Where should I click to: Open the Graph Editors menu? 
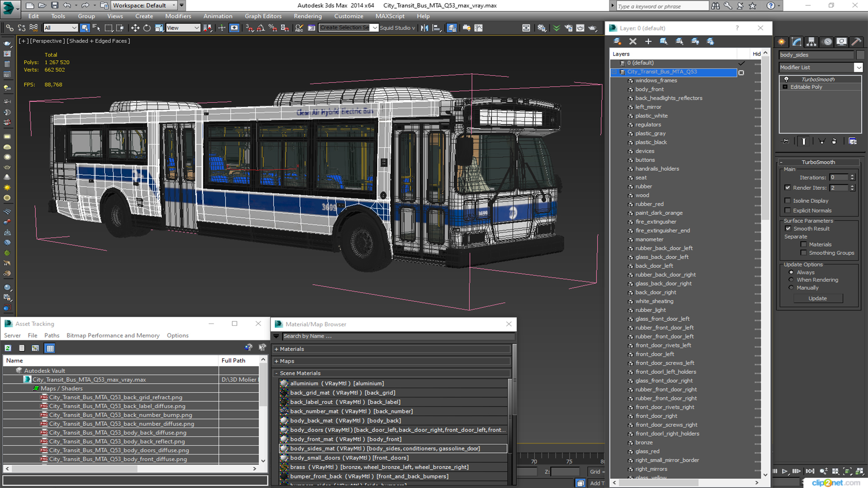pyautogui.click(x=263, y=16)
